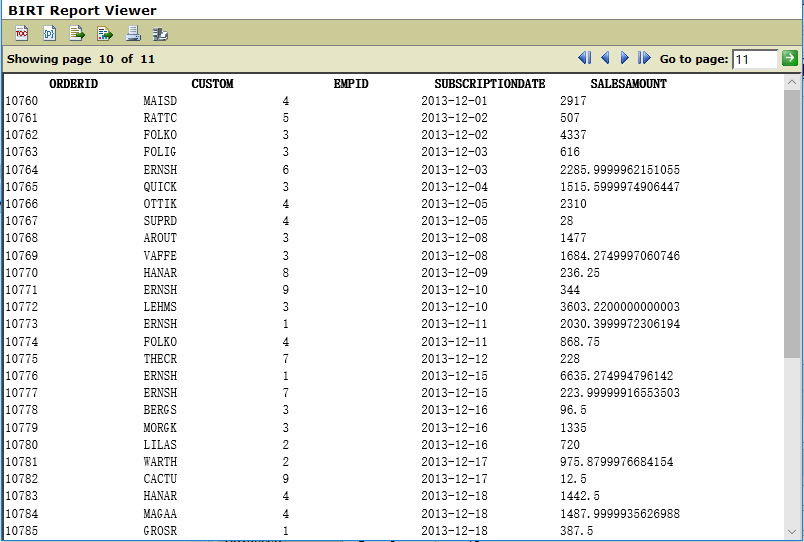Viewport: 804px width, 542px height.
Task: Go to the previous page
Action: click(605, 59)
